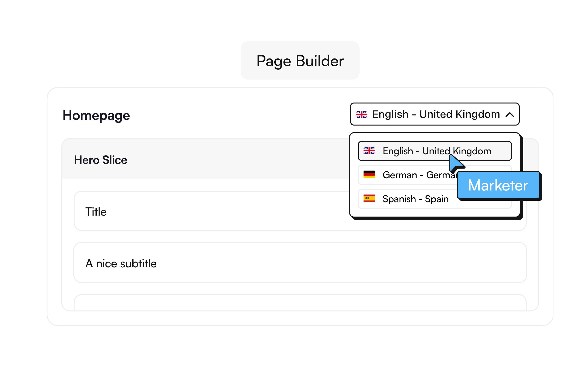Click the Spanish flag icon
Viewport: 588px width, 367px height.
[x=369, y=199]
